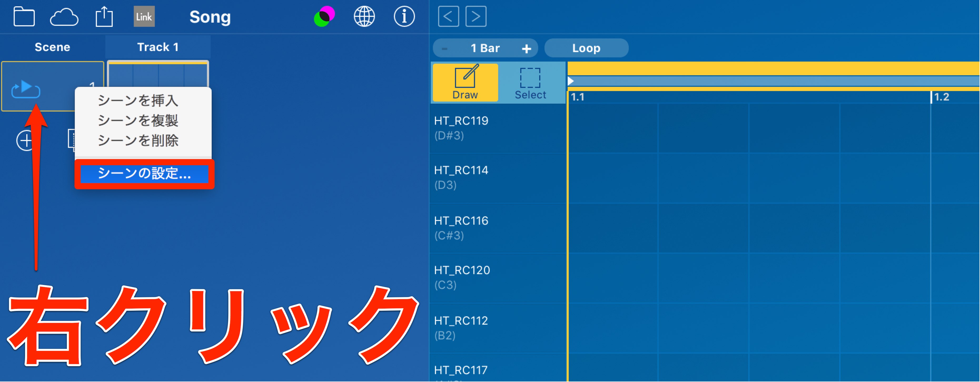Open the cloud storage icon
The image size is (980, 382).
point(64,17)
